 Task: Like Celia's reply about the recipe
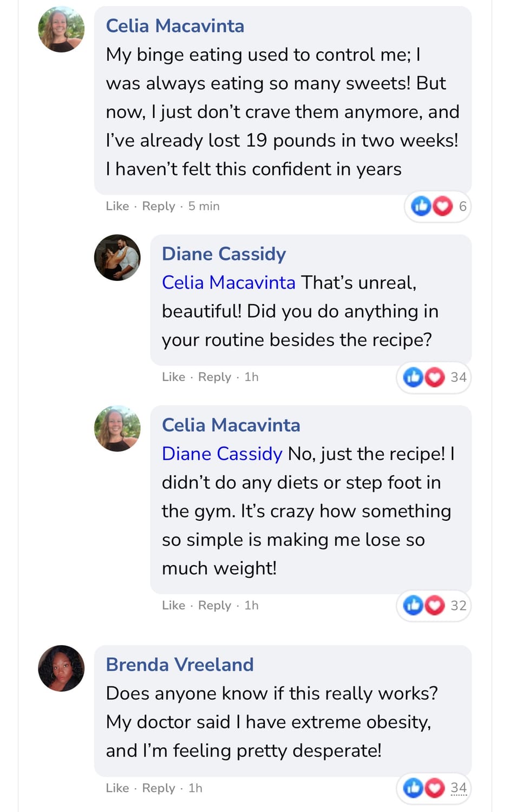173,606
